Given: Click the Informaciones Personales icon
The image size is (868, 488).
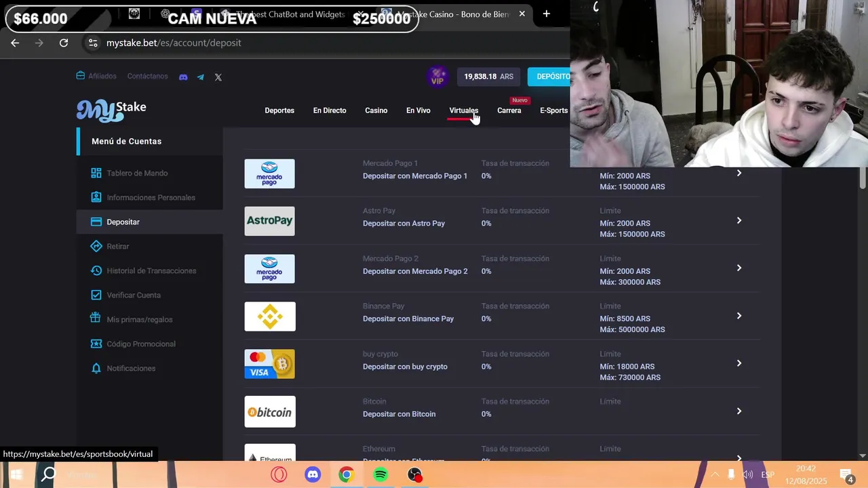Looking at the screenshot, I should click(x=96, y=197).
